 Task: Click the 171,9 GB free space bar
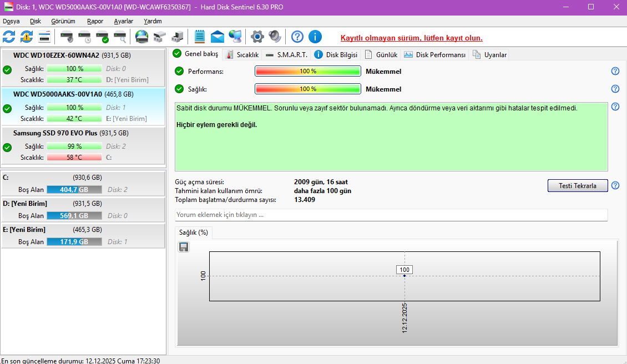[74, 241]
